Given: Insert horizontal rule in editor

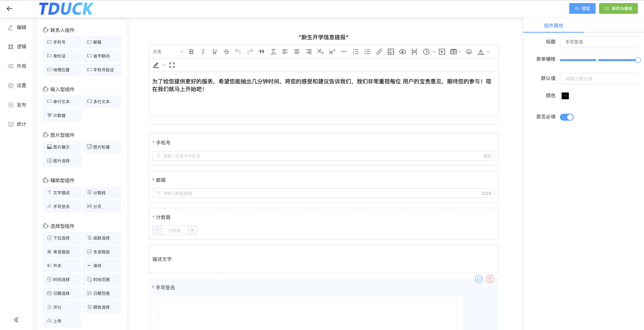Looking at the screenshot, I should point(344,52).
